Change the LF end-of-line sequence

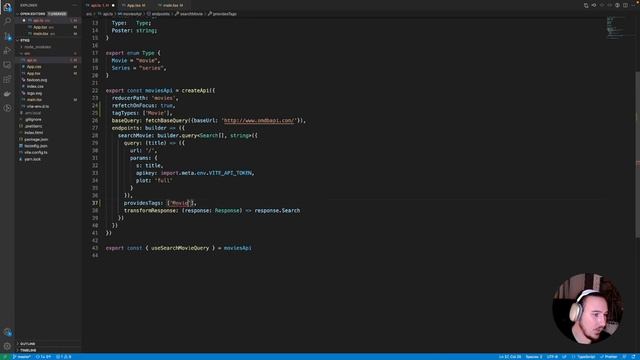click(564, 357)
